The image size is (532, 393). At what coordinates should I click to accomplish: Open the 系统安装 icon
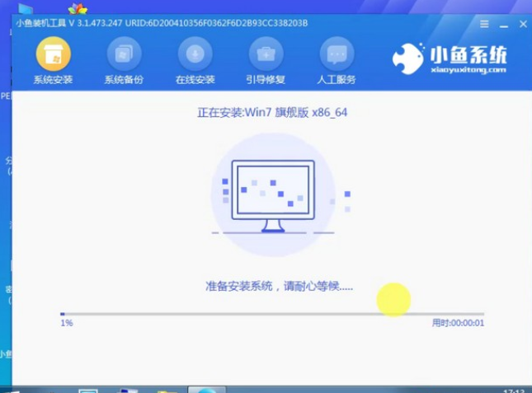[x=54, y=54]
